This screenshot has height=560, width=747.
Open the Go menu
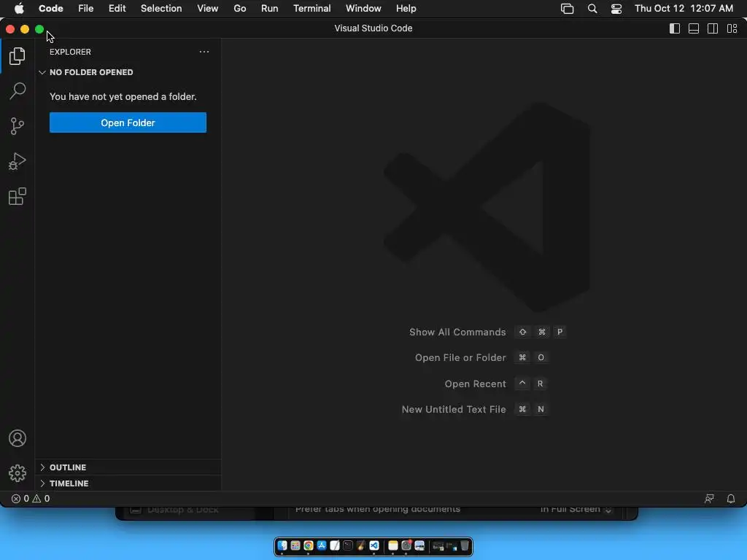239,9
